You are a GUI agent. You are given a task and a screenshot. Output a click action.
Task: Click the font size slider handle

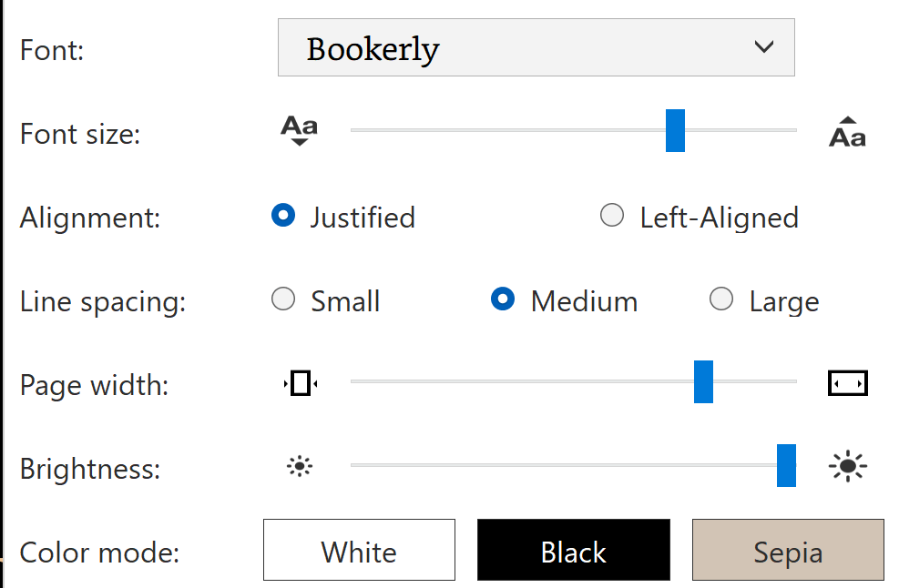coord(675,130)
